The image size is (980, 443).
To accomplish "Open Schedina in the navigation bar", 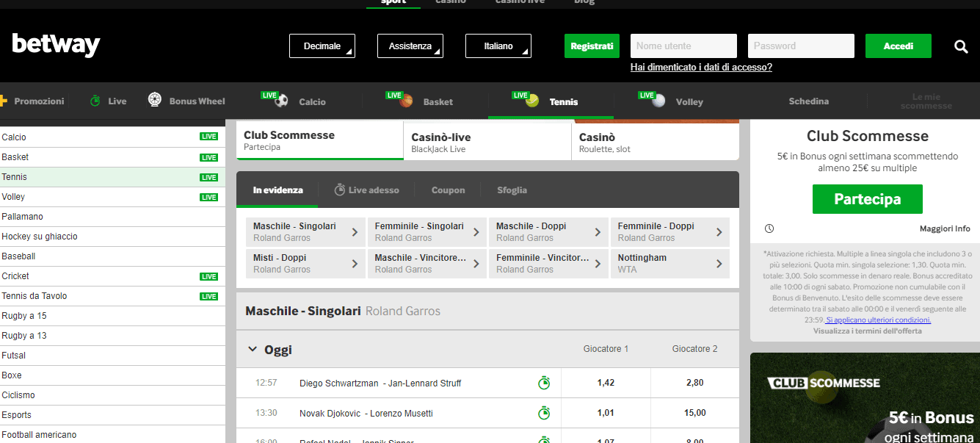I will click(x=809, y=101).
